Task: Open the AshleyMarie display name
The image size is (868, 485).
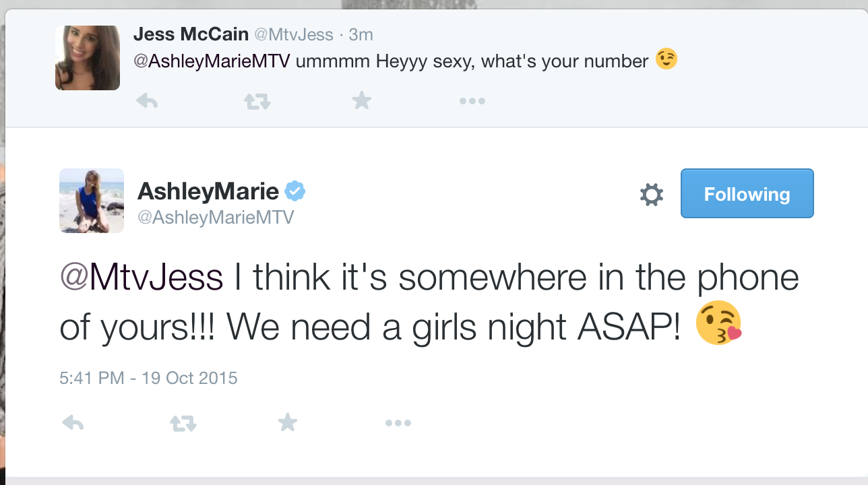Action: [208, 192]
